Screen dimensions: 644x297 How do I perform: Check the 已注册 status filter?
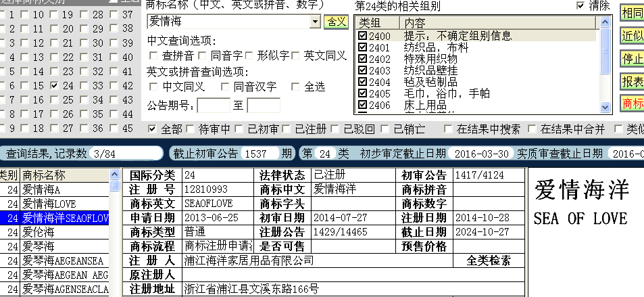pyautogui.click(x=287, y=129)
